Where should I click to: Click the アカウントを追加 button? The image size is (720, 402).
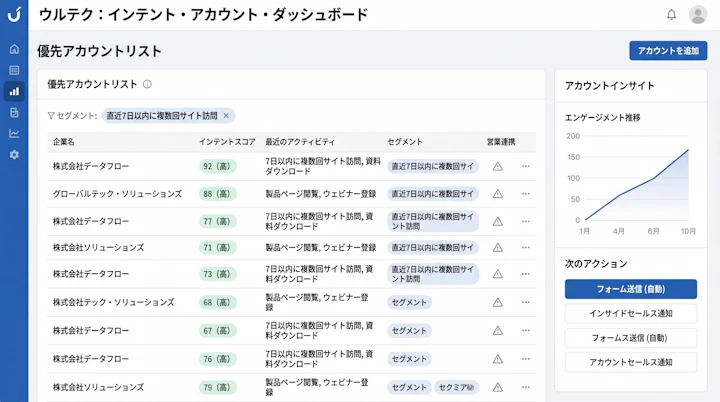pyautogui.click(x=668, y=51)
